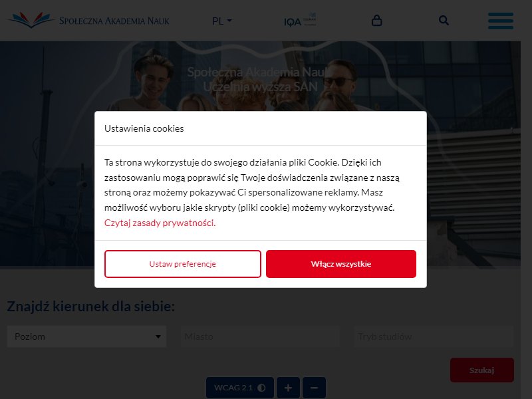Increase font size with plus icon
The image size is (532, 399).
288,388
